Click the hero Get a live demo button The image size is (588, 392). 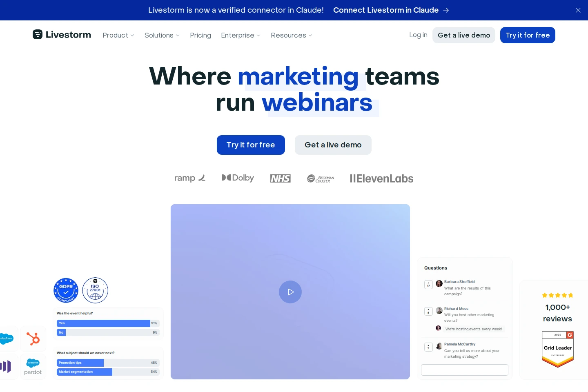pyautogui.click(x=333, y=145)
